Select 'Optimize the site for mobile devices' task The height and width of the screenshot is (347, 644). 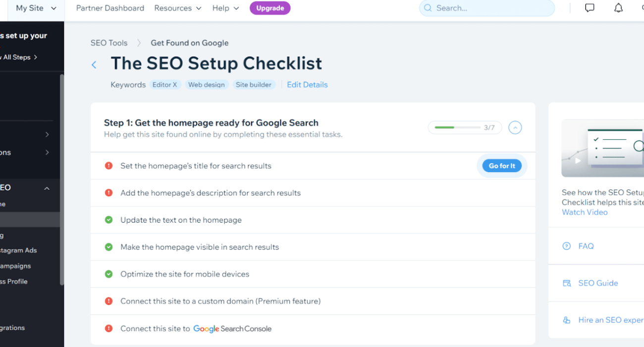(313, 274)
